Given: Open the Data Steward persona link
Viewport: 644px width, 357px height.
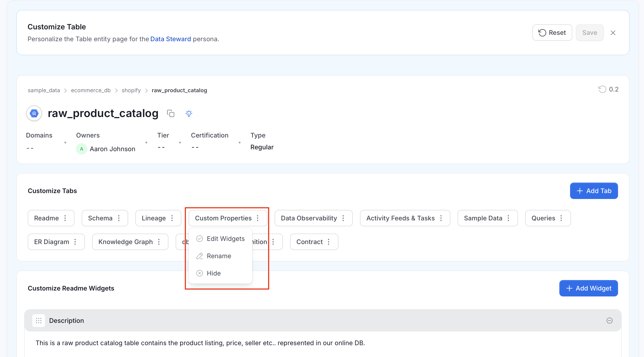Looking at the screenshot, I should (170, 39).
